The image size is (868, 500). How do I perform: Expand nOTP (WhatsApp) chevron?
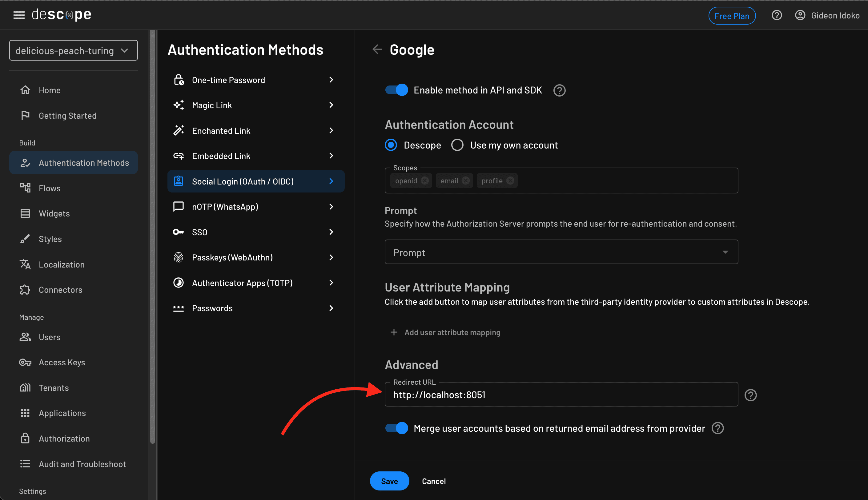click(331, 206)
